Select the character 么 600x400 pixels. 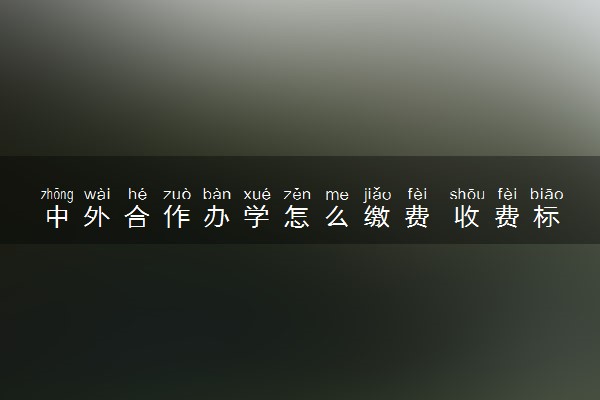[x=337, y=217]
